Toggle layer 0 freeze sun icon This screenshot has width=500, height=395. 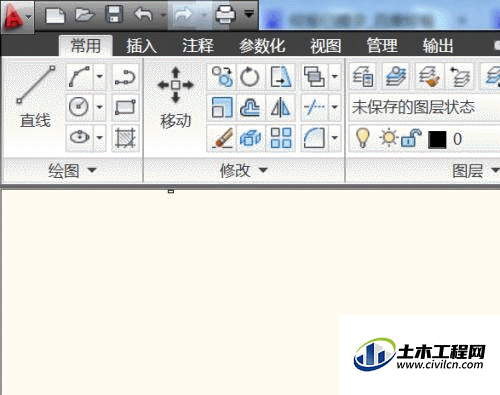388,138
